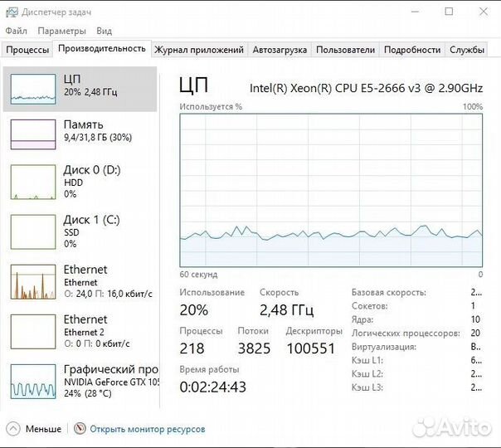Select the Графический процессор NVIDIA GeForce entry

pyautogui.click(x=80, y=382)
